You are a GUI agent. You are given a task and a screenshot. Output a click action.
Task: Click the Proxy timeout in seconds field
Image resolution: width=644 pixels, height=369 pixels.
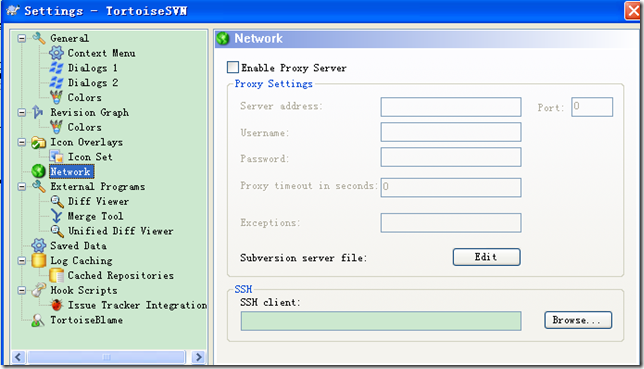pos(451,187)
